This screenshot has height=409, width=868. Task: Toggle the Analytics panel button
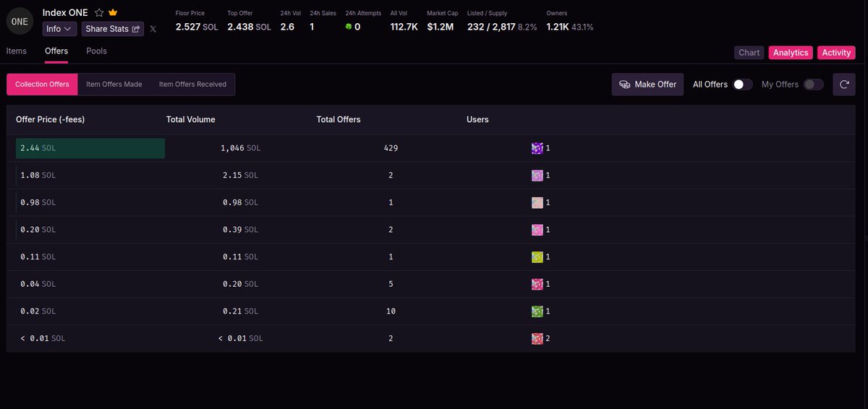(x=791, y=53)
